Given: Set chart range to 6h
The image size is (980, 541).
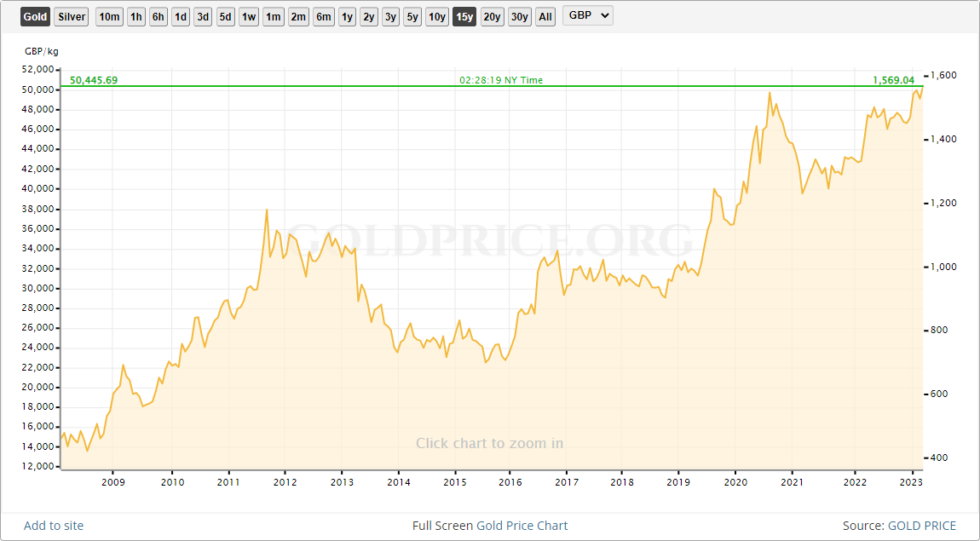Looking at the screenshot, I should [x=159, y=17].
